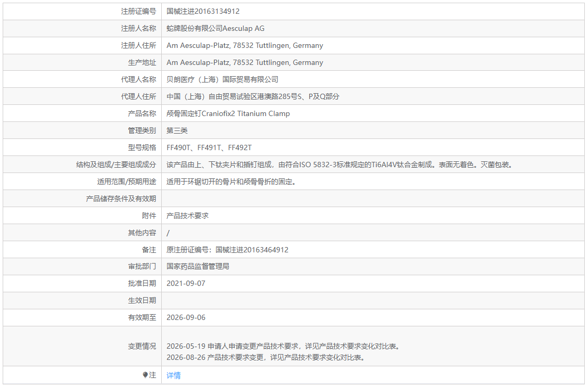
Task: Click the 管理类别 label
Action: click(142, 130)
